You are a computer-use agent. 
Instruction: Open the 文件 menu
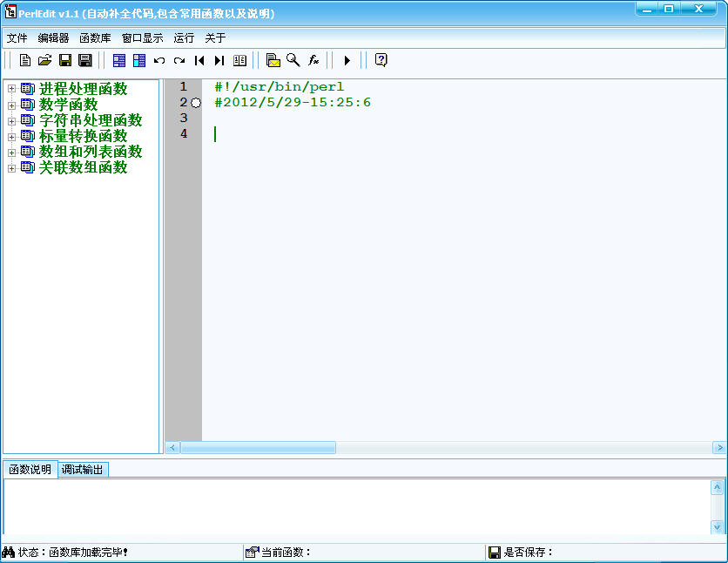(x=17, y=38)
